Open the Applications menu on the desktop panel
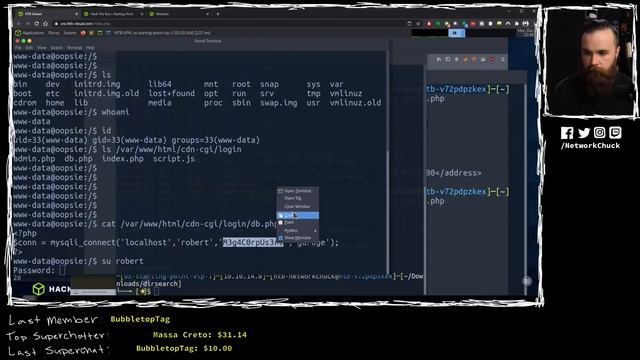The height and width of the screenshot is (360, 640). click(30, 33)
